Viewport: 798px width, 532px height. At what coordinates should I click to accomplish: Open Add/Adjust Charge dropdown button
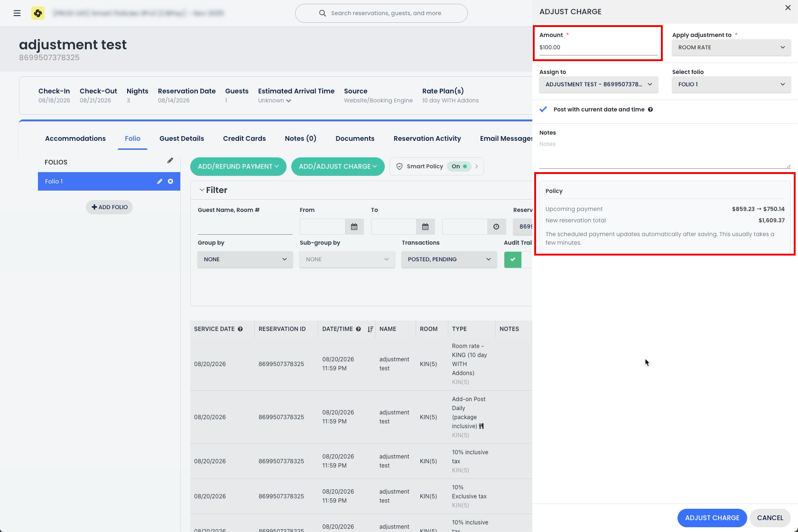tap(338, 166)
